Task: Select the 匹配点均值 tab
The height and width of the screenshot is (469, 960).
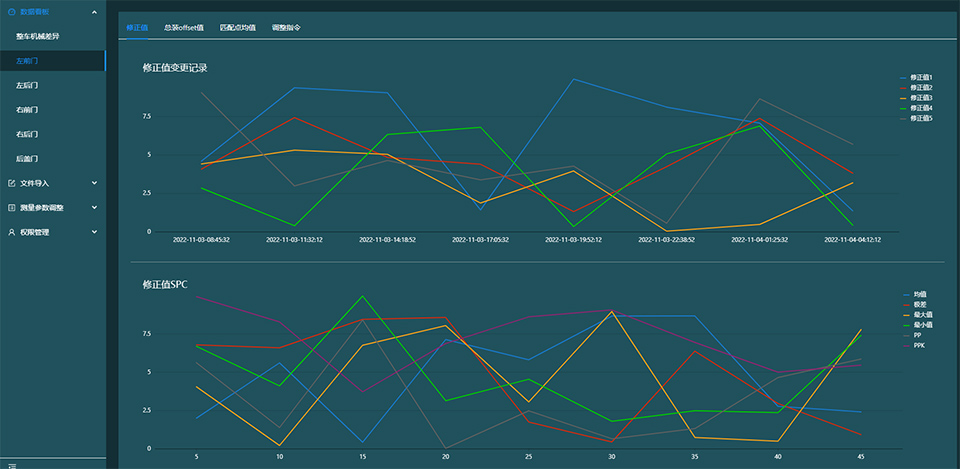Action: click(x=237, y=28)
